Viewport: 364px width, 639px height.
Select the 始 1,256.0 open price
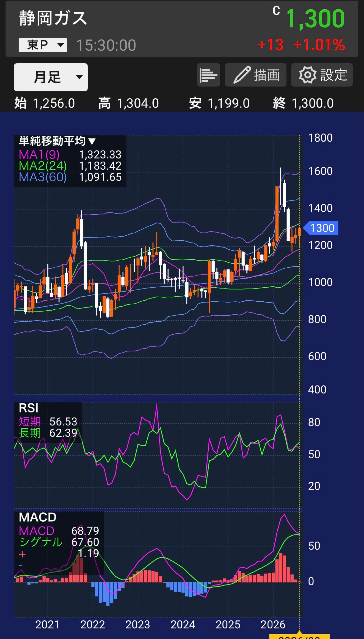tap(45, 103)
